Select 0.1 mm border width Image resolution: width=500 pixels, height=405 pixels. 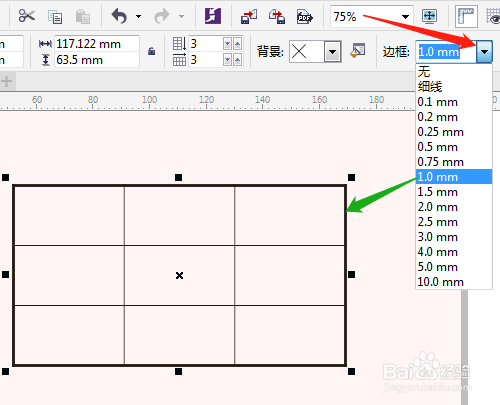coord(454,102)
